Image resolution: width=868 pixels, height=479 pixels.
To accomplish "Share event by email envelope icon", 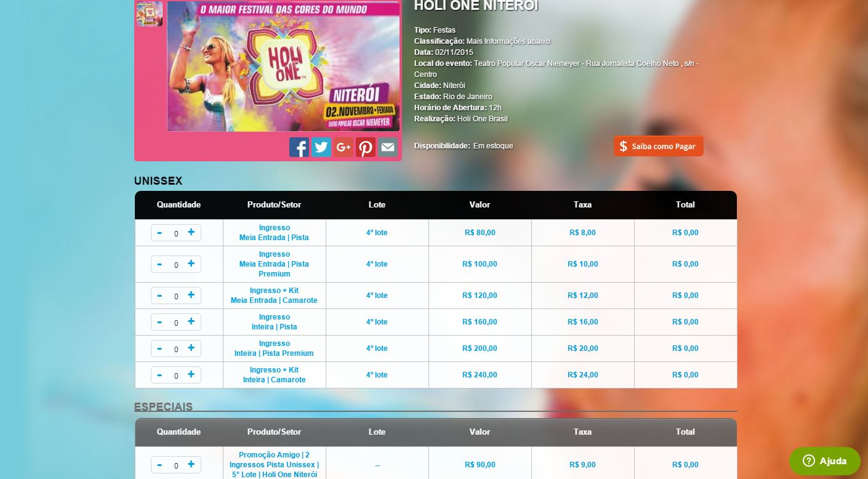I will click(x=388, y=147).
